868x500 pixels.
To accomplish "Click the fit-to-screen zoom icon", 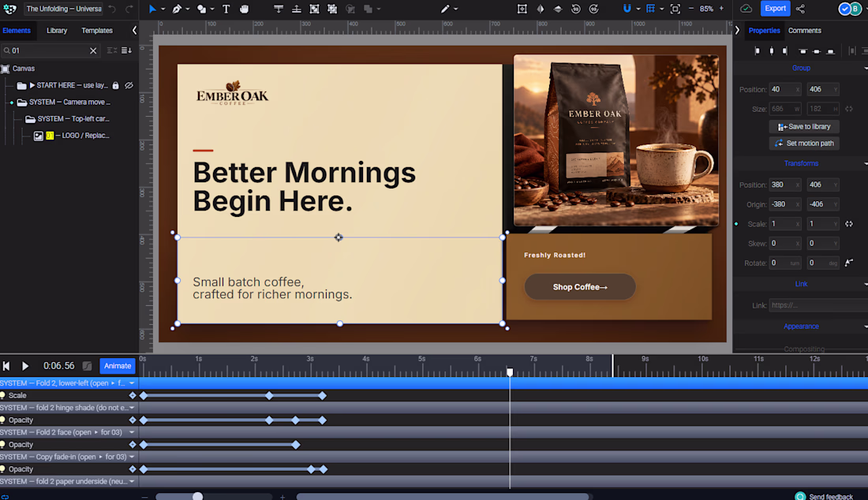I will [675, 9].
